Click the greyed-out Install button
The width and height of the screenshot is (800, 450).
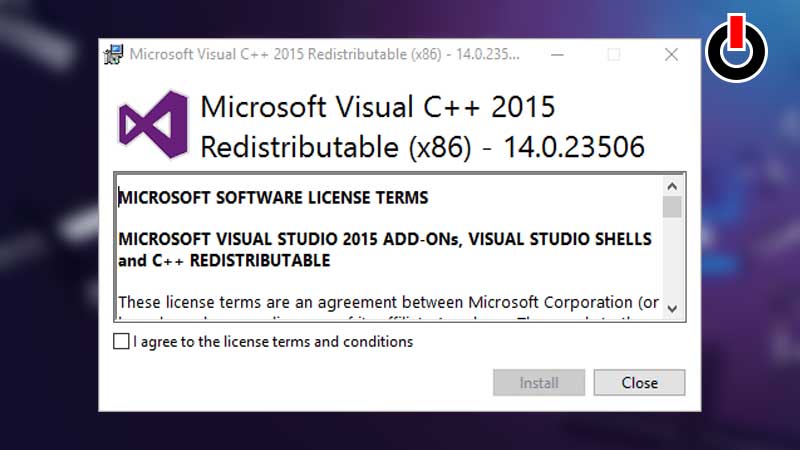point(539,383)
